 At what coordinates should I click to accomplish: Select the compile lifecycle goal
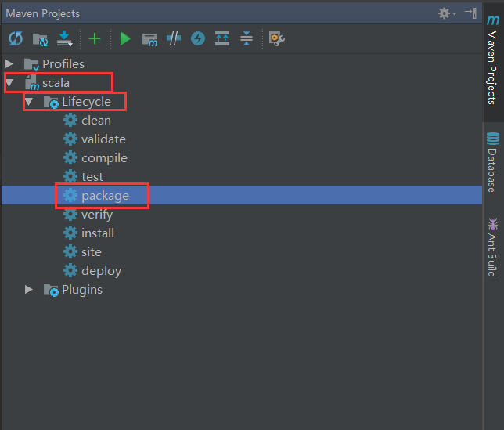point(104,158)
